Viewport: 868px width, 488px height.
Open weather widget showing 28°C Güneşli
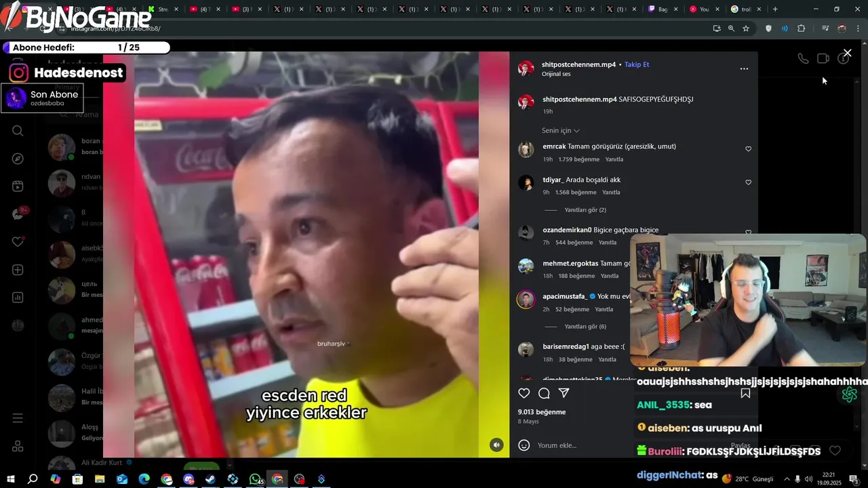(x=748, y=479)
